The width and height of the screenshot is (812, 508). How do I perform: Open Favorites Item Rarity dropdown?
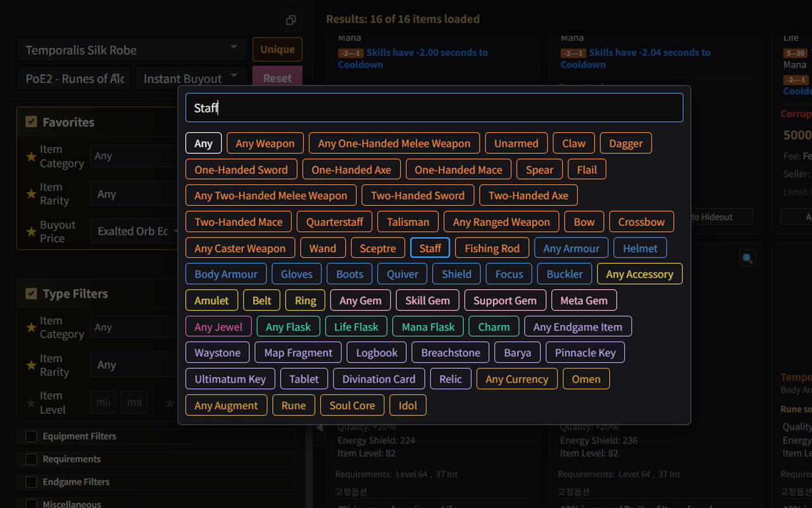[134, 194]
